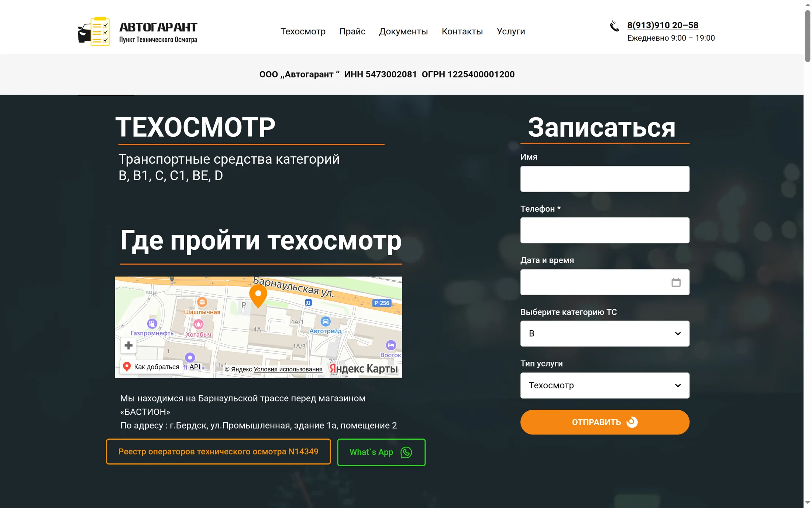Click the phone handset icon in header

(x=614, y=26)
